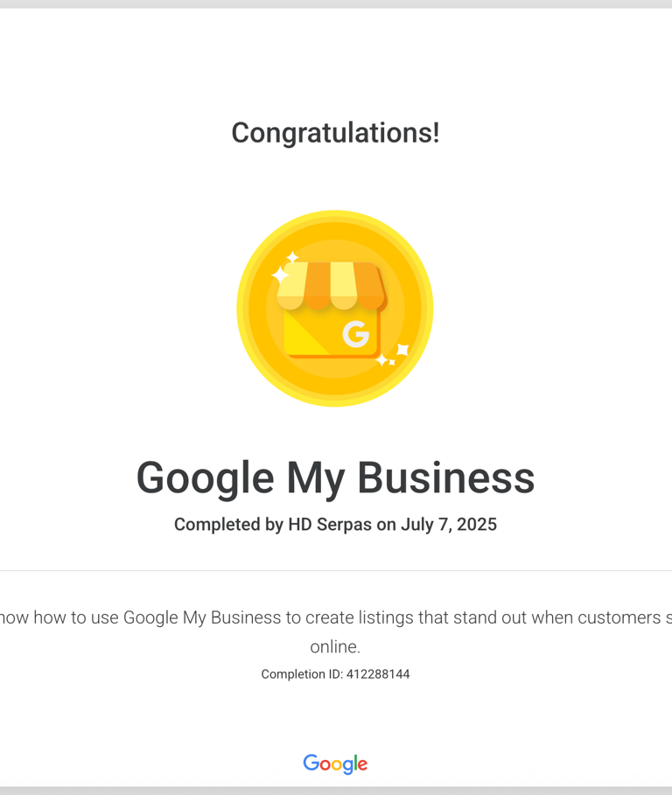Click the large white sparkle beside the awning

pos(280,275)
